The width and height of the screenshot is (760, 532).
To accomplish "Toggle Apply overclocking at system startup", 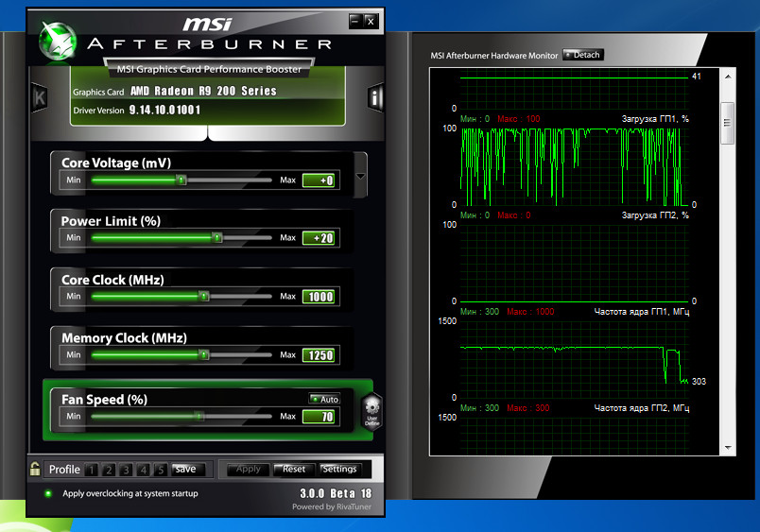I will [x=48, y=493].
